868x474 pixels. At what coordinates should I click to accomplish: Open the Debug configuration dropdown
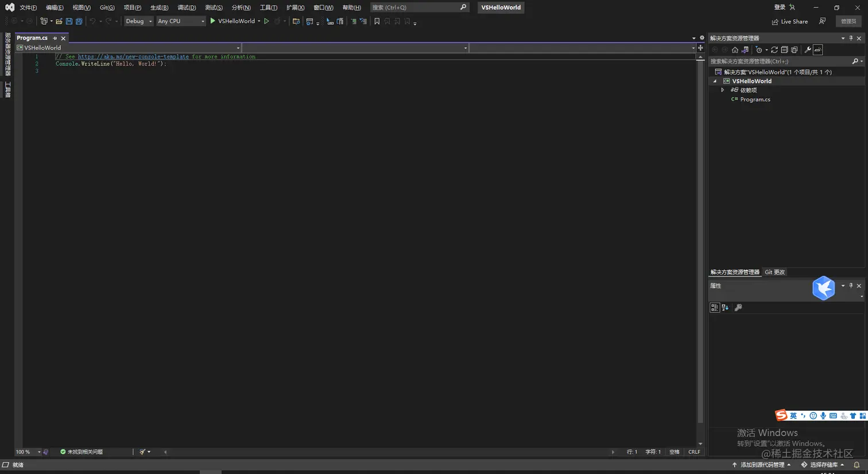(x=139, y=21)
